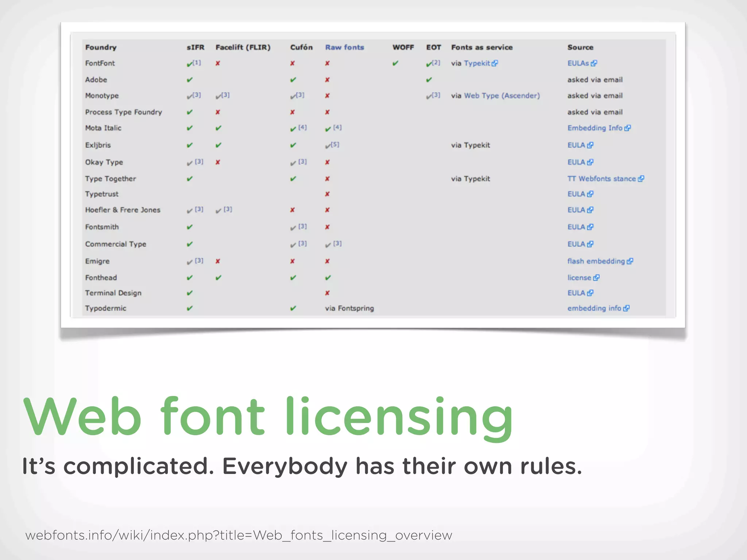Open the EULA link for Terminal Design
The image size is (747, 560).
(576, 293)
